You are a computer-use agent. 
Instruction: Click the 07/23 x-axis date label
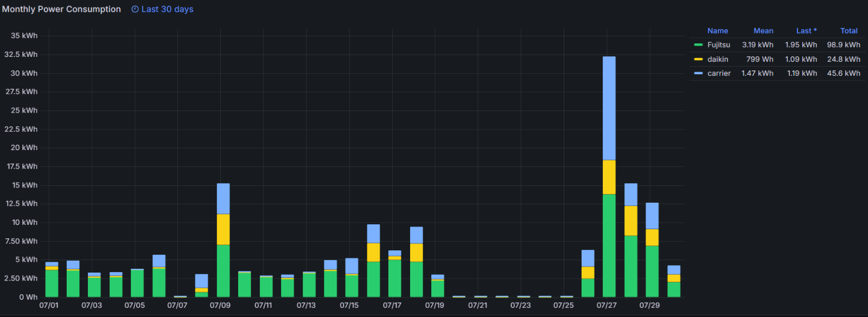click(521, 306)
